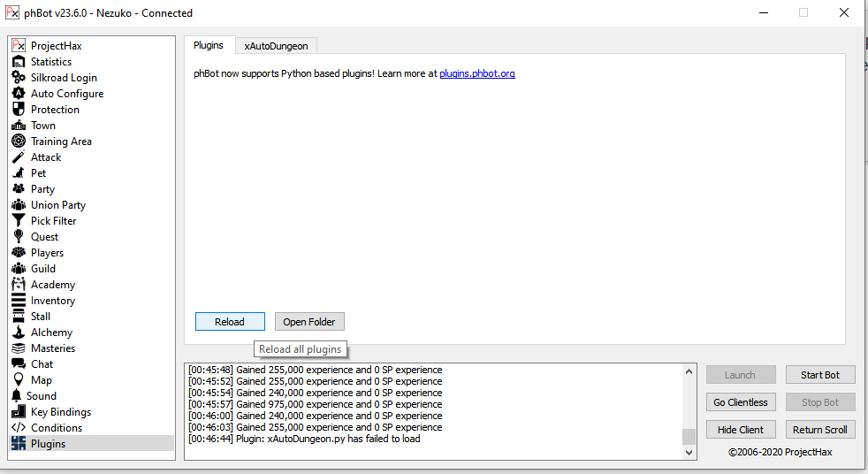The height and width of the screenshot is (474, 868).
Task: Click the log scrollbar down arrow
Action: (x=689, y=453)
